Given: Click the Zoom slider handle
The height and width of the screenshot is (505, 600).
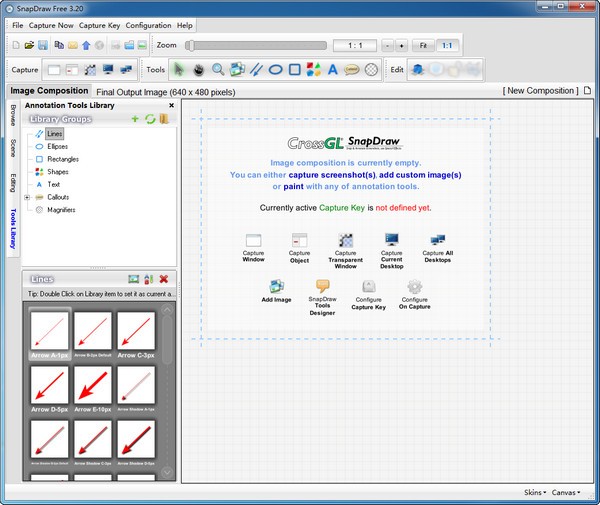Looking at the screenshot, I should [x=189, y=45].
